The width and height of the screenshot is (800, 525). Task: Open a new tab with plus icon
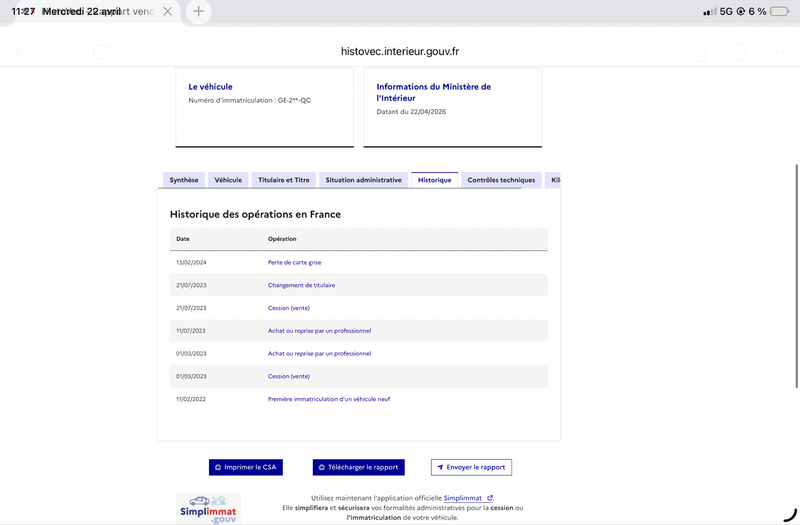click(x=199, y=12)
